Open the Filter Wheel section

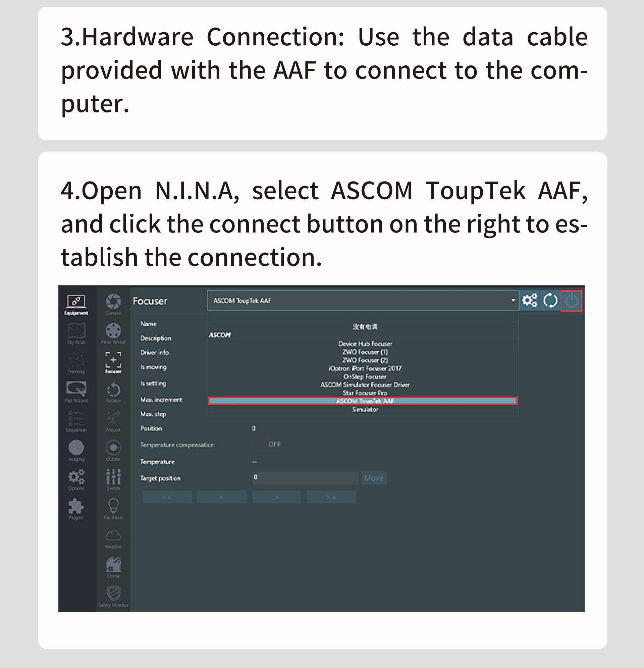(x=113, y=333)
